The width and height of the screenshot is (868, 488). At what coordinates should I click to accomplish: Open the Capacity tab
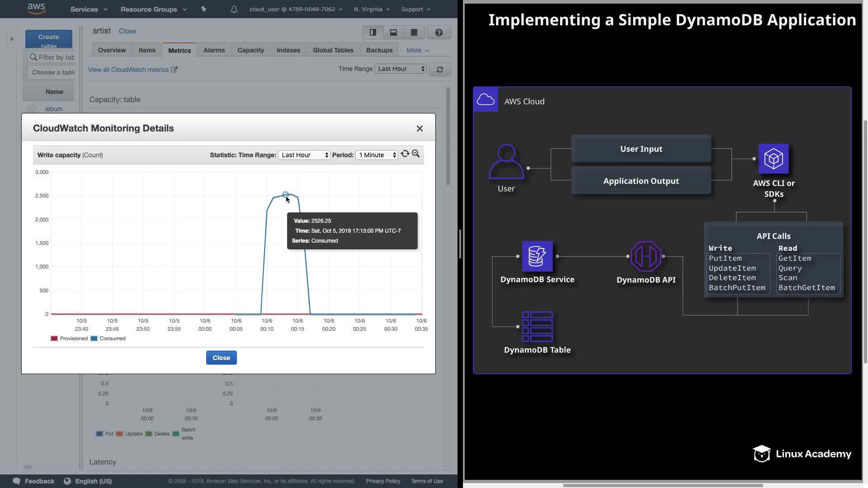tap(250, 50)
